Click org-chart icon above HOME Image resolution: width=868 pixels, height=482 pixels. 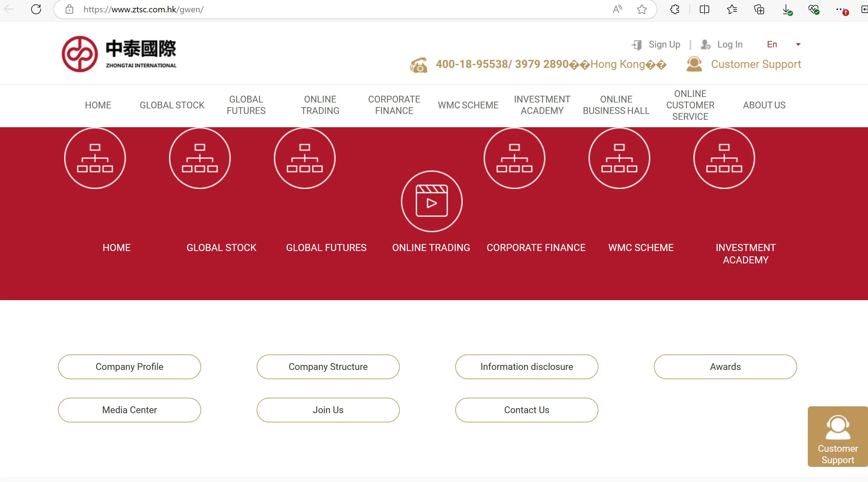pyautogui.click(x=95, y=158)
